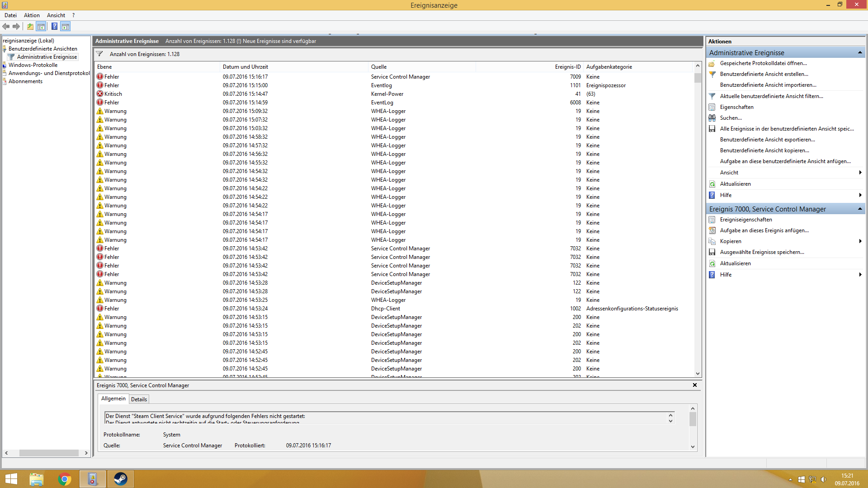The height and width of the screenshot is (488, 868).
Task: Select the Eventlog 1101 Ereignispozessor row
Action: (x=394, y=85)
